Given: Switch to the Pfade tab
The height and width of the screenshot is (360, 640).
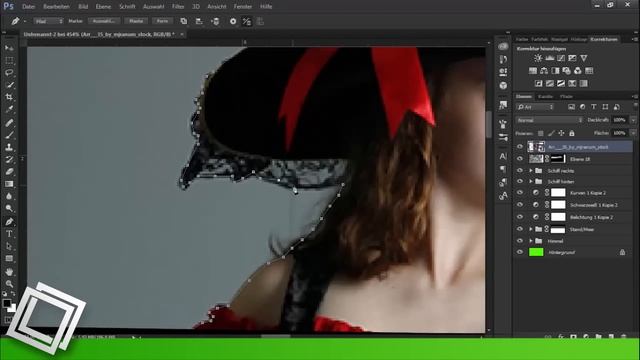Looking at the screenshot, I should (566, 97).
